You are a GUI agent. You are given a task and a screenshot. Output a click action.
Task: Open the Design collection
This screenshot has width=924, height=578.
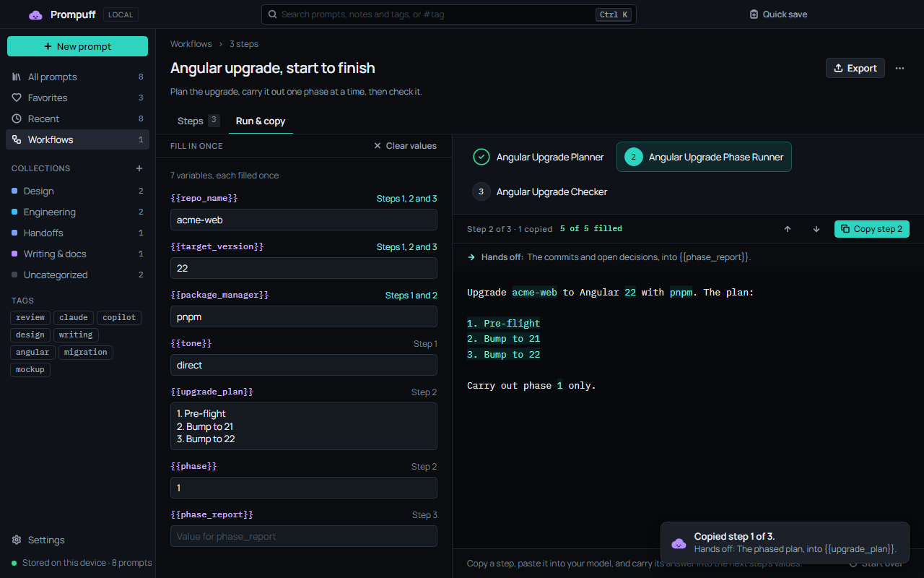[x=77, y=191]
